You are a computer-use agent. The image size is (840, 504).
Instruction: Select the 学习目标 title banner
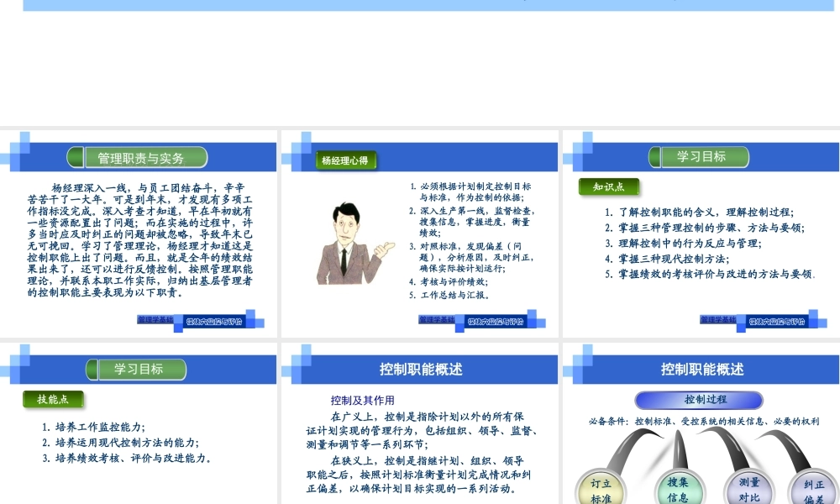tap(701, 157)
